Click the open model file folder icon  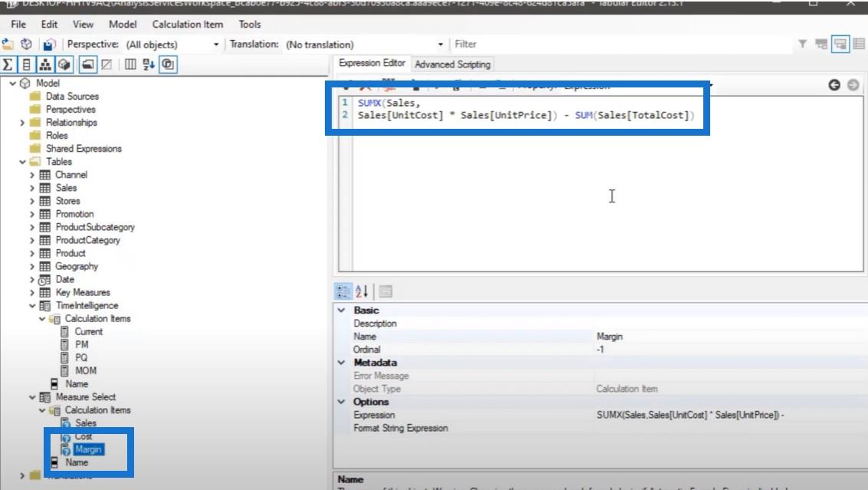[8, 44]
